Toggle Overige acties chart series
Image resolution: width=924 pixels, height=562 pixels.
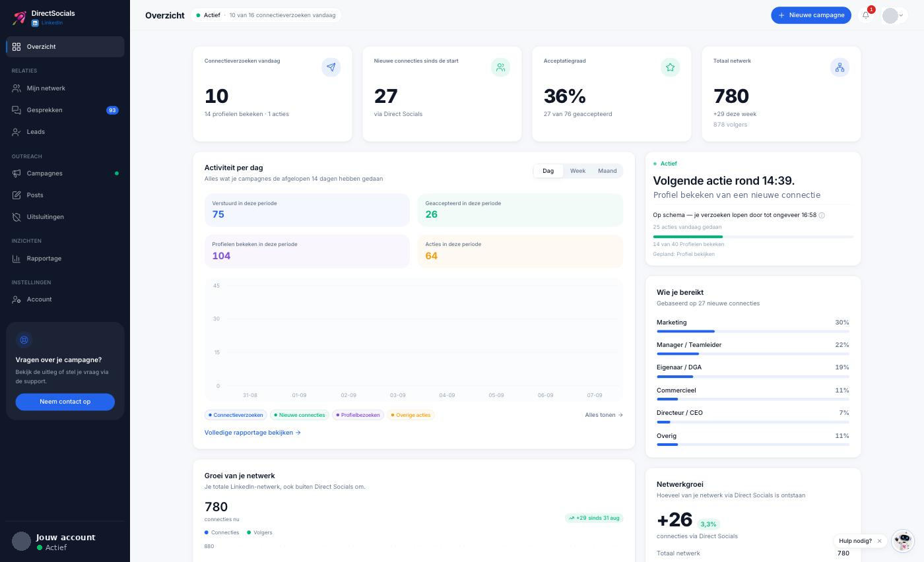[x=411, y=415]
